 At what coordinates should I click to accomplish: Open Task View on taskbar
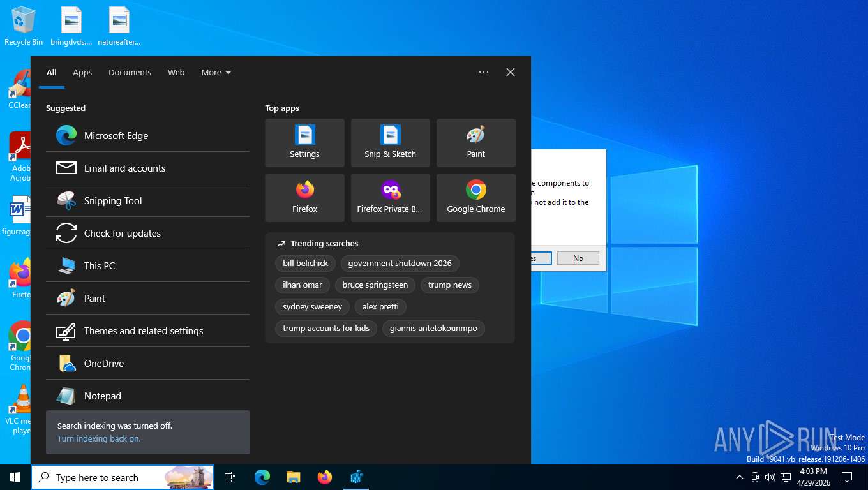230,477
